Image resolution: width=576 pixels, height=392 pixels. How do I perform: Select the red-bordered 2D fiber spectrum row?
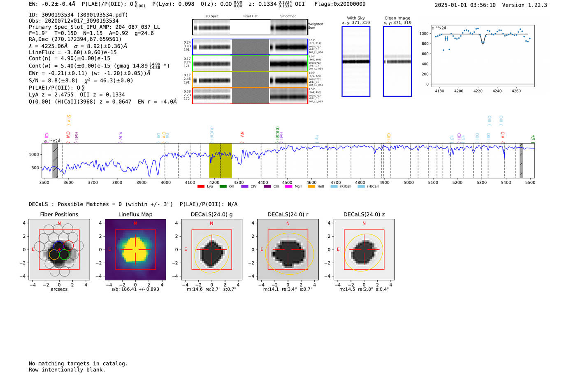[x=250, y=96]
